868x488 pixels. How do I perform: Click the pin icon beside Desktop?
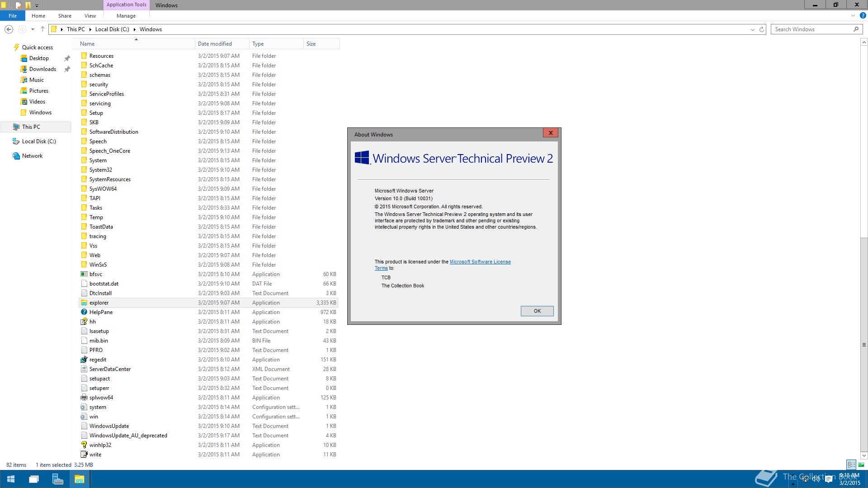point(67,58)
